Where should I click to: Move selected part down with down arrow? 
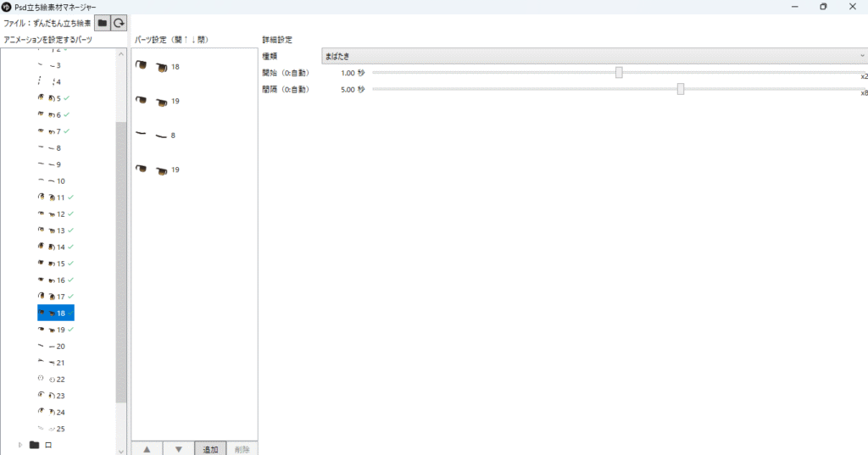178,449
